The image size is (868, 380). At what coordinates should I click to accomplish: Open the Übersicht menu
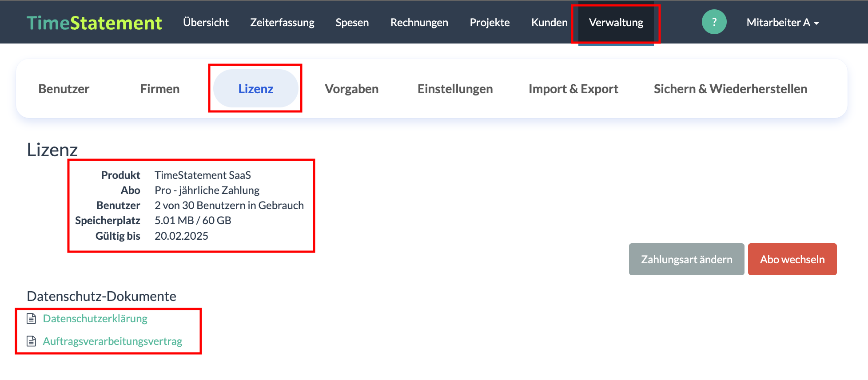click(x=206, y=23)
